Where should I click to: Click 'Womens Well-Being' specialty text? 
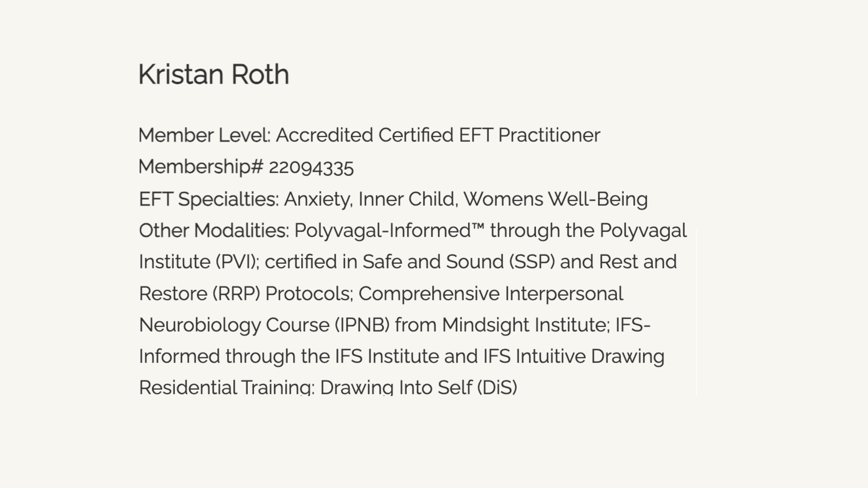555,200
